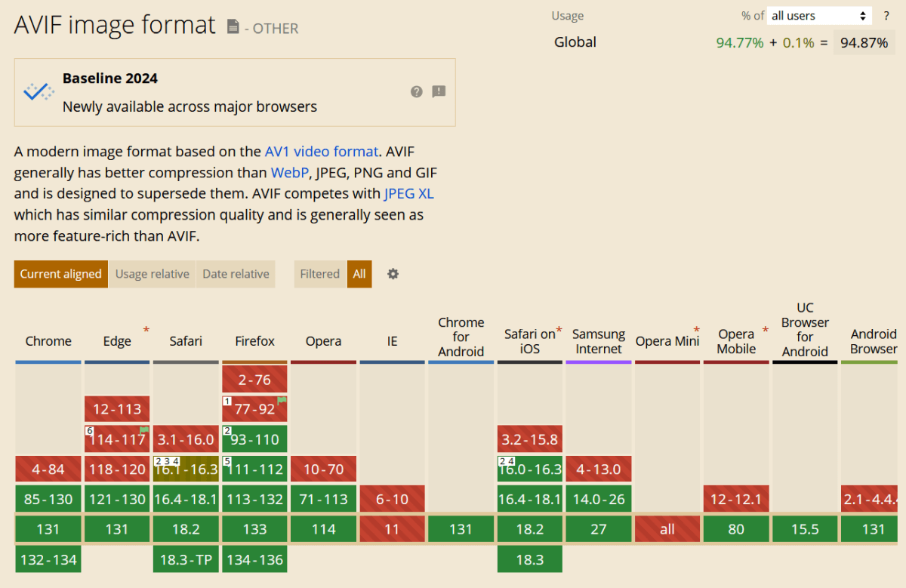Open the JPEG XL link
Screen dimensions: 906x588
pyautogui.click(x=408, y=193)
